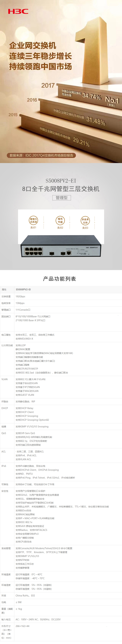122x644 pixels.
Task: Click the 安全性 attribute label
Action: point(5,491)
